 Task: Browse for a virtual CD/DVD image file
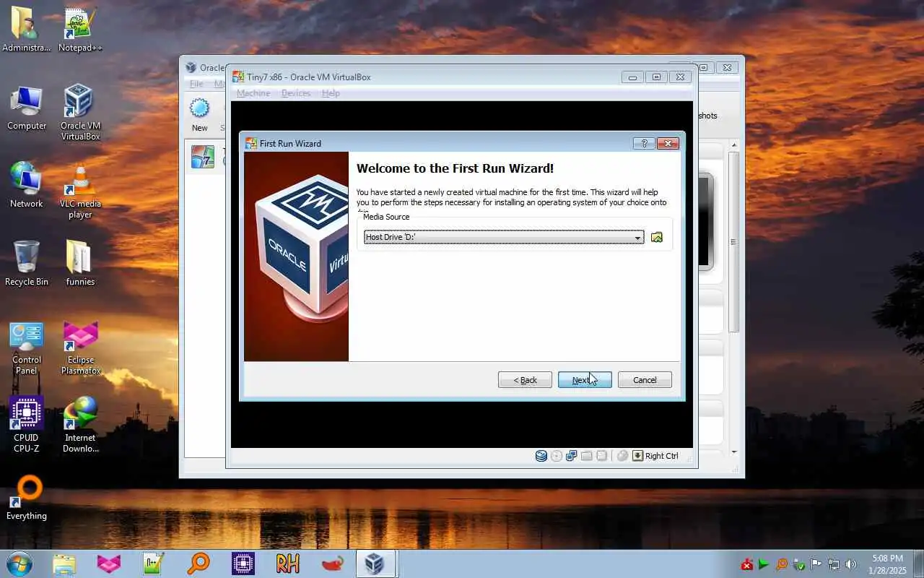point(657,237)
